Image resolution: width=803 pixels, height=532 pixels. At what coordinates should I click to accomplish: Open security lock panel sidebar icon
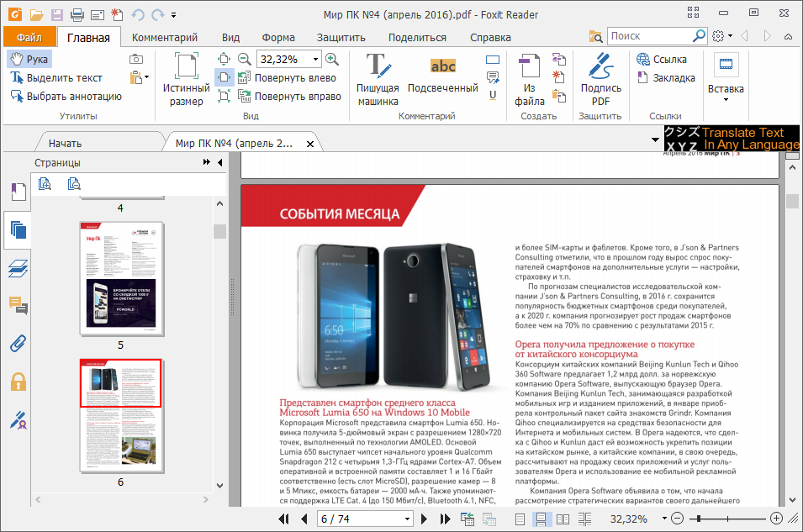tap(18, 382)
